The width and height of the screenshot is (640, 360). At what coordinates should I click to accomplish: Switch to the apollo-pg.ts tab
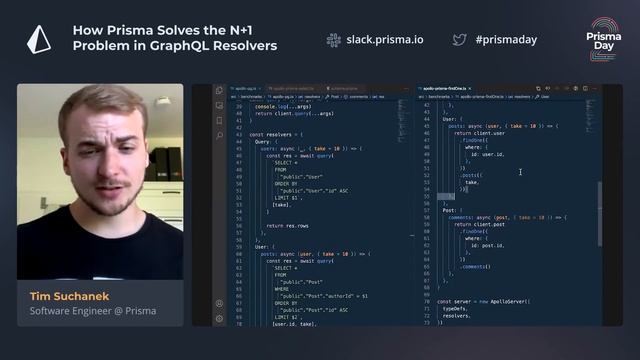[x=245, y=89]
